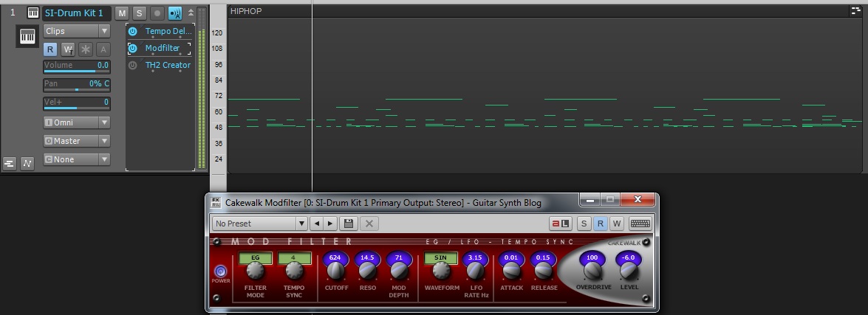
Task: Open the No Preset dropdown in Modfilter window
Action: (259, 224)
